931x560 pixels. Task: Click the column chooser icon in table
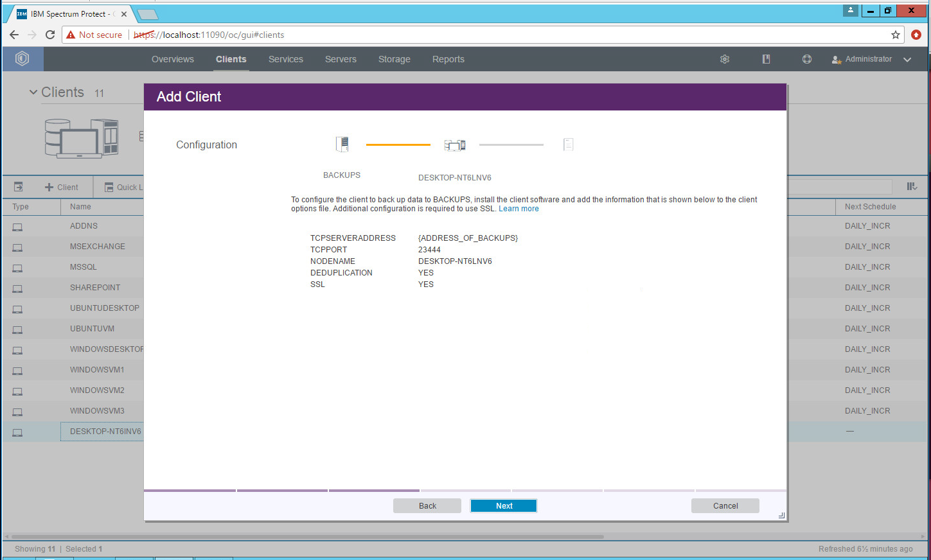click(912, 186)
